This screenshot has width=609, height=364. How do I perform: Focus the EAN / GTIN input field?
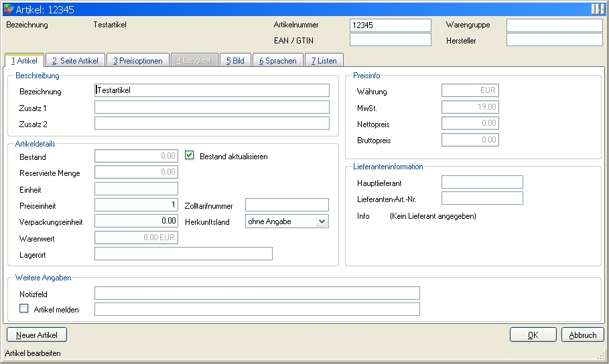pos(390,40)
